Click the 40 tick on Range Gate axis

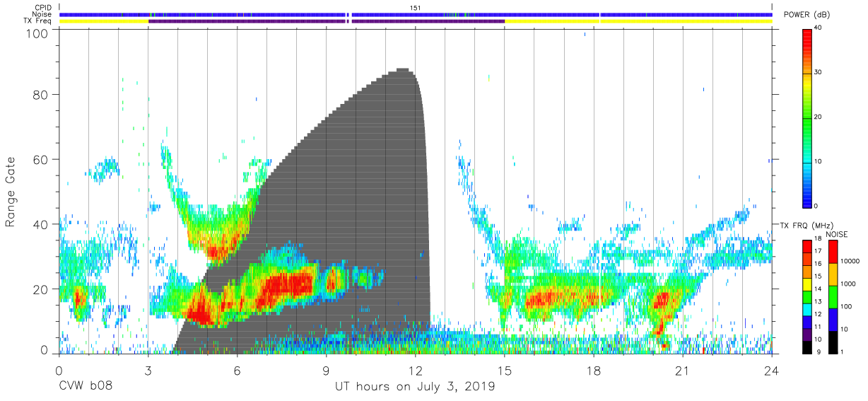point(40,224)
